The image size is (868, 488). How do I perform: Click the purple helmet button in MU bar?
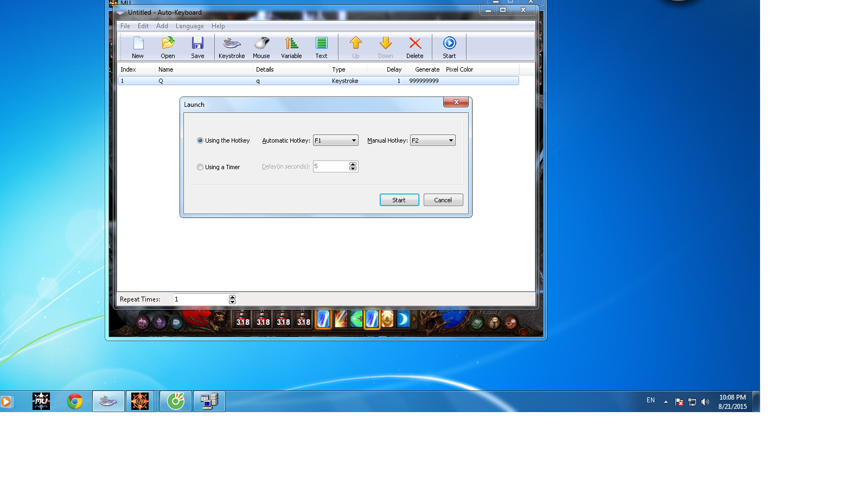point(159,323)
